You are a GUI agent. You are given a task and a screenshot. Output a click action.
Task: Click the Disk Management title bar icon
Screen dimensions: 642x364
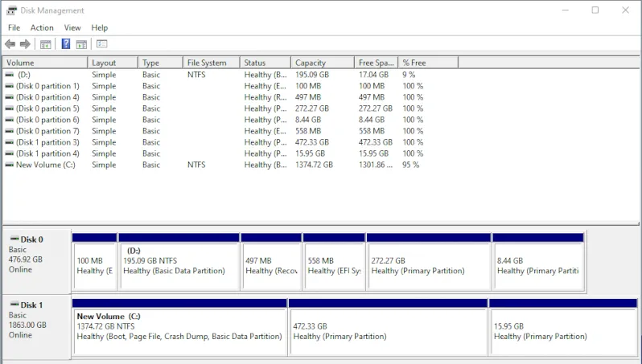pyautogui.click(x=11, y=10)
